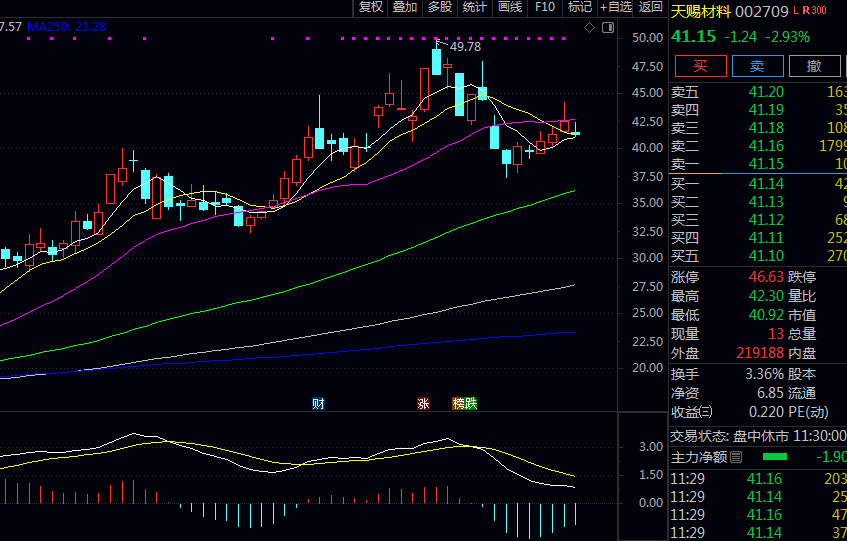Click the 外盘 value 219188
The height and width of the screenshot is (541, 847).
(760, 353)
